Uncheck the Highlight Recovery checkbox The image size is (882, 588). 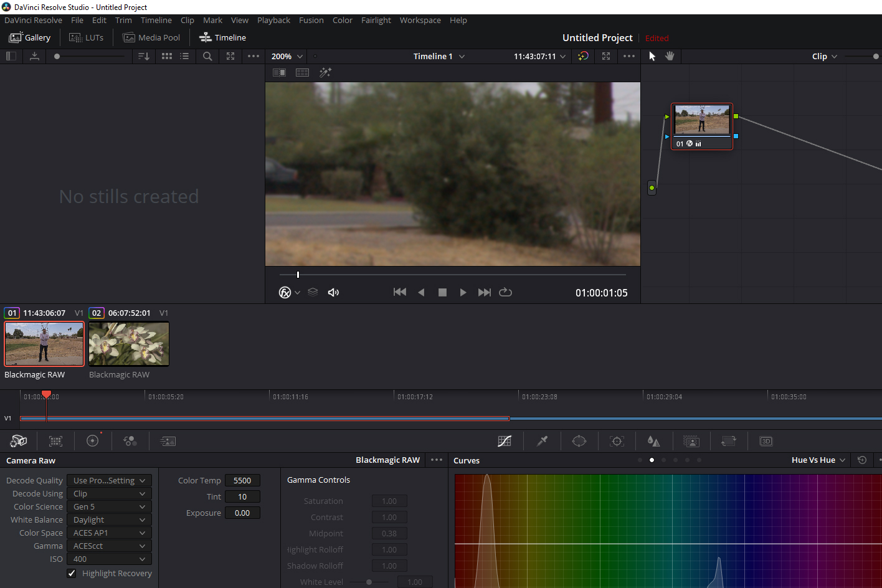tap(72, 573)
